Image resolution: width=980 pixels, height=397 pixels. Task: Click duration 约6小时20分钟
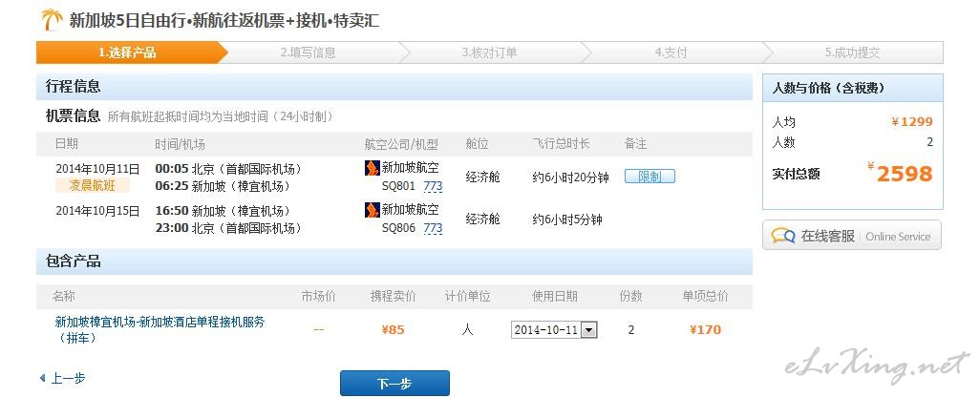570,178
